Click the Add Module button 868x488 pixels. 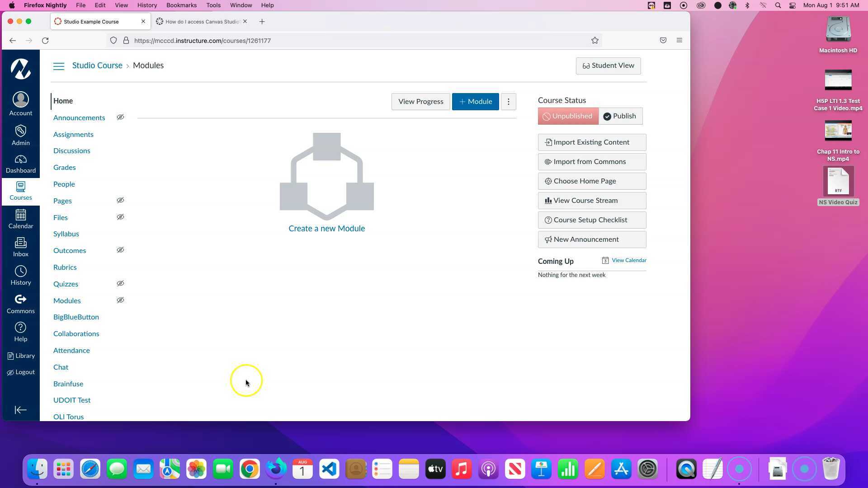coord(475,102)
